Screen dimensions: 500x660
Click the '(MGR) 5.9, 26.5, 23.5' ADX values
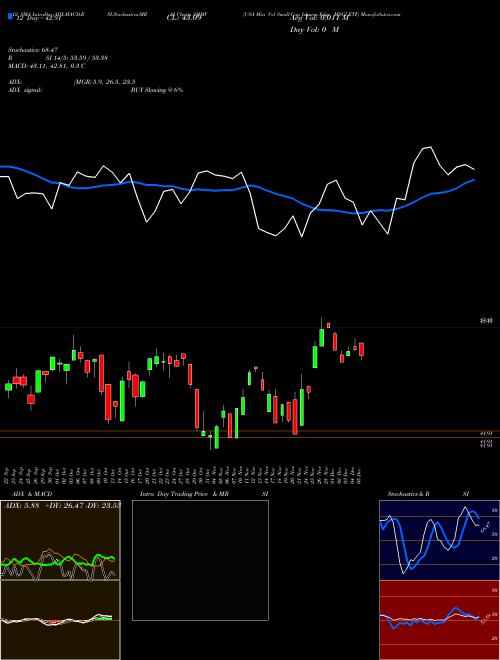tap(104, 82)
